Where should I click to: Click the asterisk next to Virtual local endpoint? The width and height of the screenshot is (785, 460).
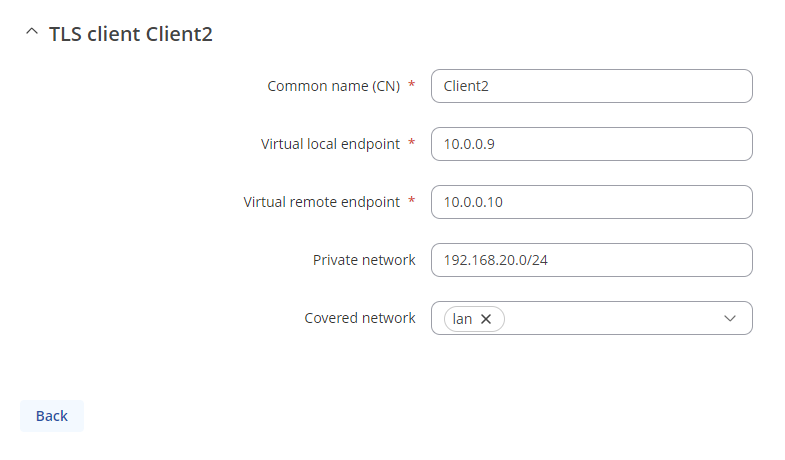(412, 144)
